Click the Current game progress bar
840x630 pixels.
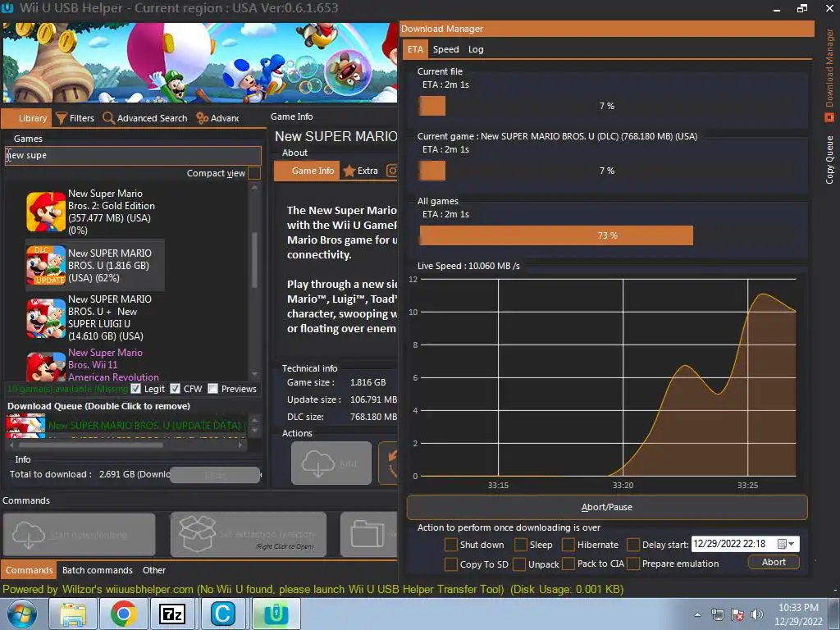(x=608, y=171)
